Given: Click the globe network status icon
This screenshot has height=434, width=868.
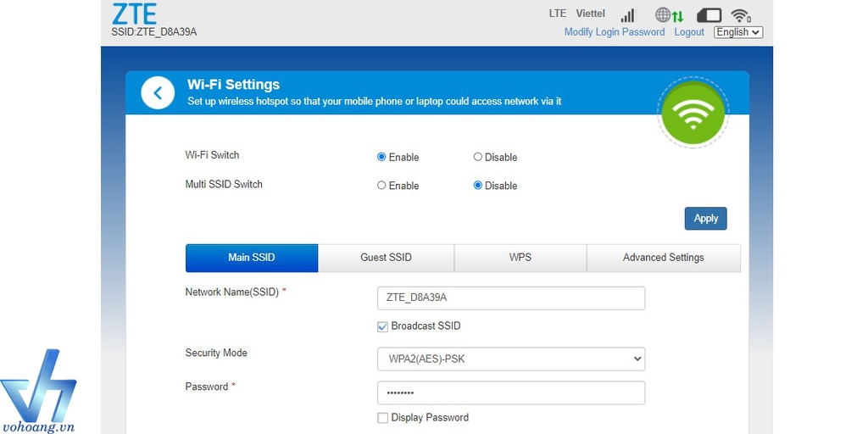Looking at the screenshot, I should tap(664, 15).
